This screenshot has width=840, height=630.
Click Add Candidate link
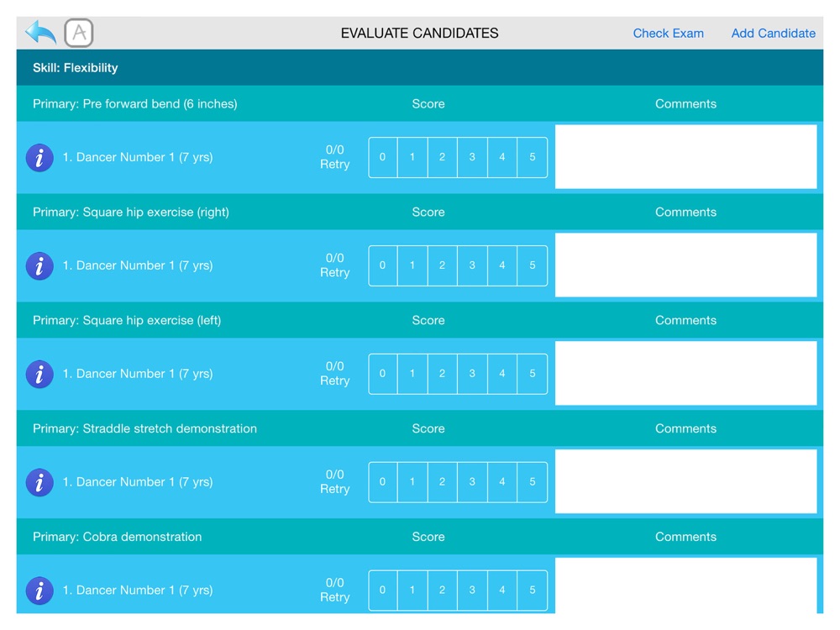[x=773, y=34]
